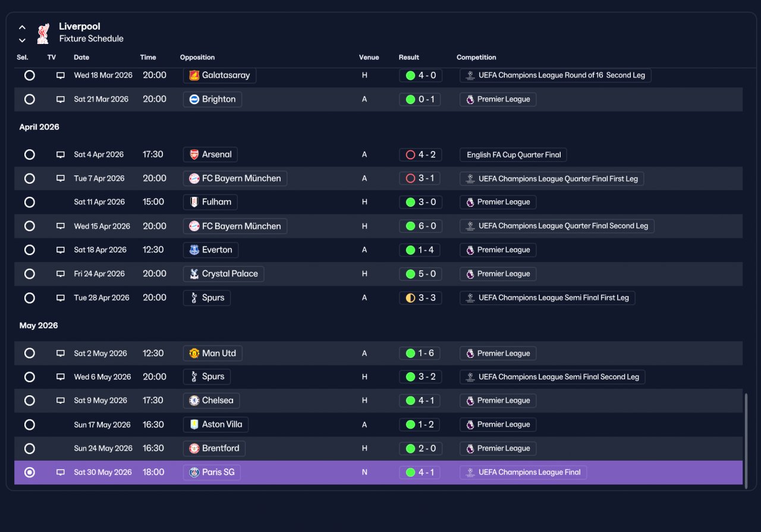The width and height of the screenshot is (761, 532).
Task: Click TV broadcast icon on Chelsea fixture
Action: click(x=60, y=401)
